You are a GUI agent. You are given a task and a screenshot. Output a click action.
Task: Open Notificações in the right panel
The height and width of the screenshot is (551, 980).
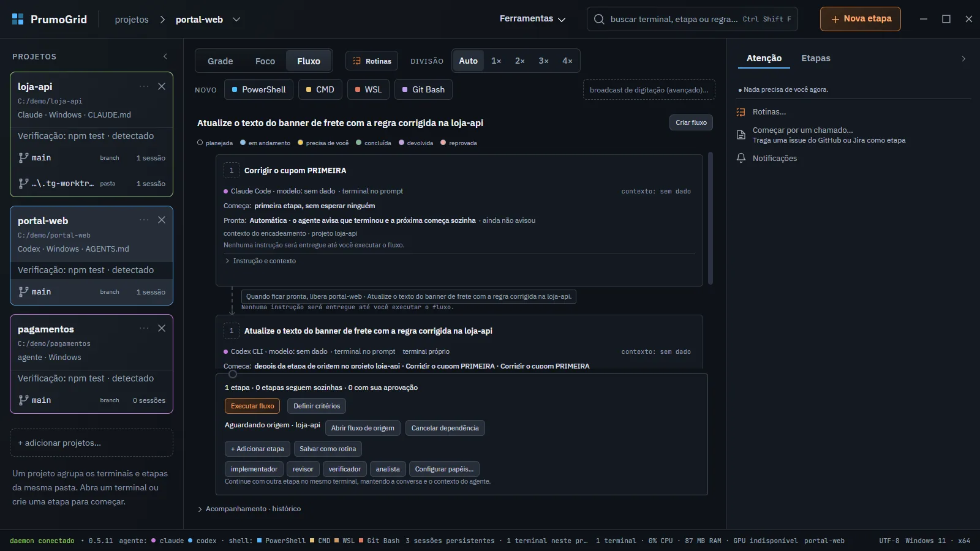coord(767,158)
